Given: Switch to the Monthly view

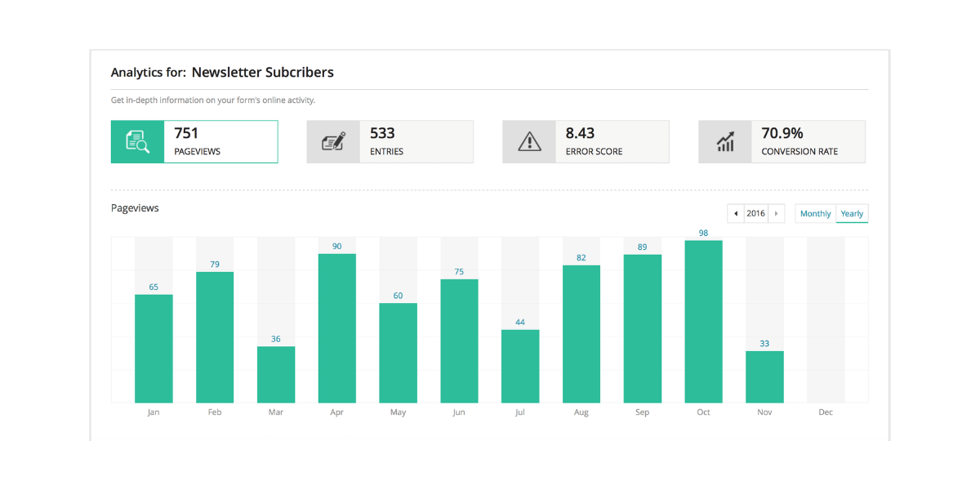Looking at the screenshot, I should click(x=815, y=214).
